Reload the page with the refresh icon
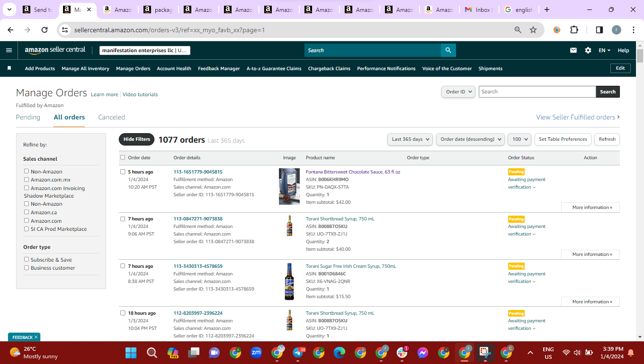644x364 pixels. (45, 30)
